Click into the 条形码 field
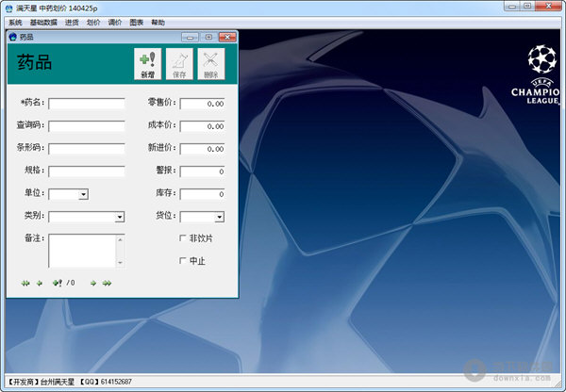The width and height of the screenshot is (566, 392). [x=87, y=149]
